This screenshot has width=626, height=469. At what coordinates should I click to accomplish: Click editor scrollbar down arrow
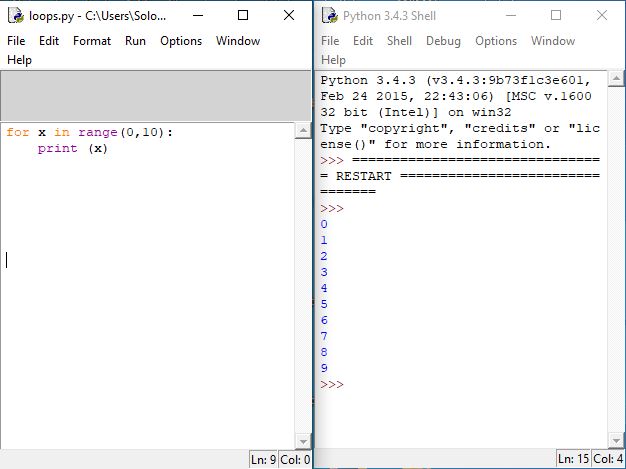coord(303,441)
